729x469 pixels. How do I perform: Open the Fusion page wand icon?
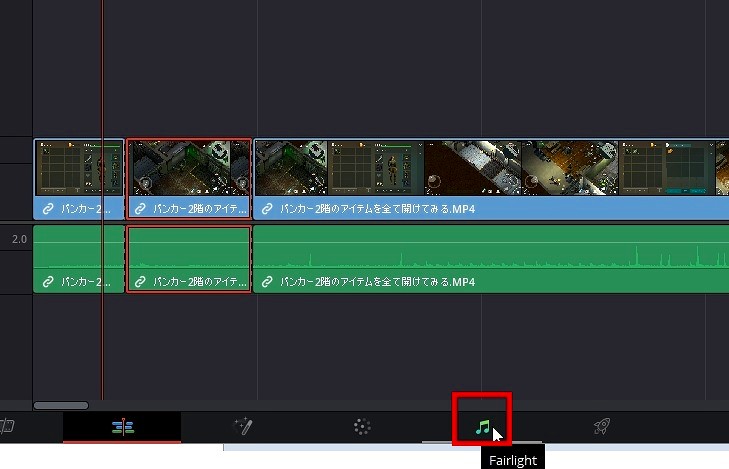click(242, 427)
